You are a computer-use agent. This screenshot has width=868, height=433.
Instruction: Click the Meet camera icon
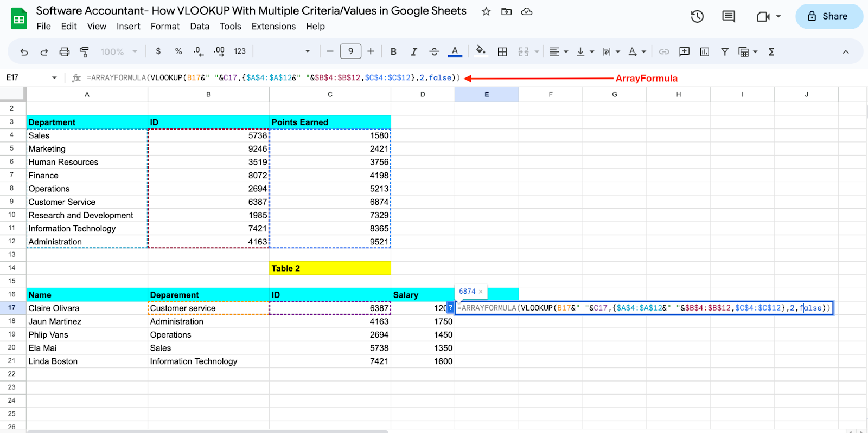click(x=763, y=16)
